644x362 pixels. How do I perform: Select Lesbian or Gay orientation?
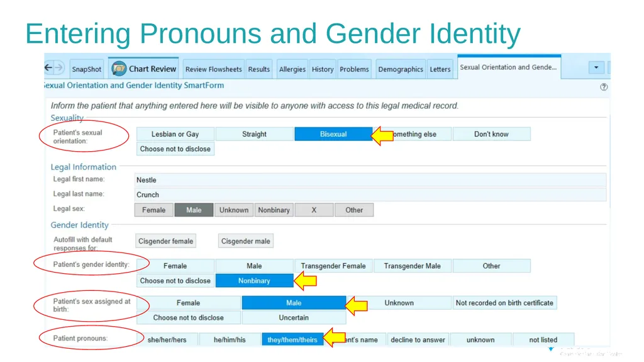tap(175, 134)
